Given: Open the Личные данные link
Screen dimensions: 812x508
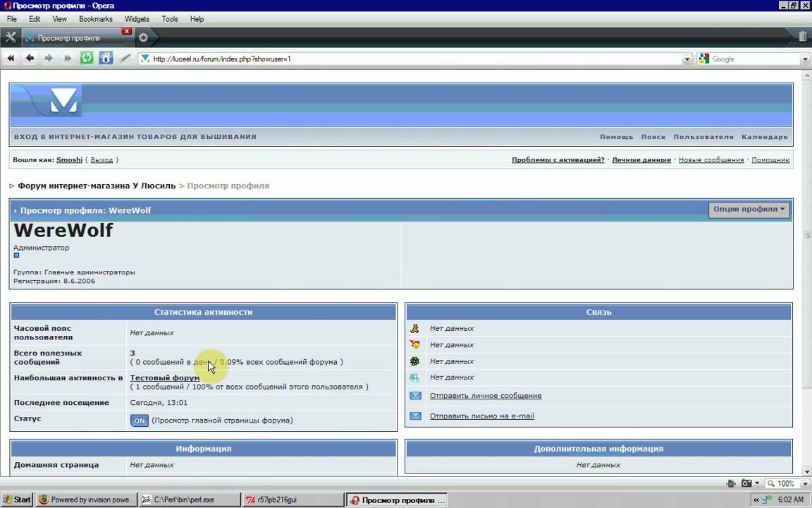Looking at the screenshot, I should [x=641, y=159].
